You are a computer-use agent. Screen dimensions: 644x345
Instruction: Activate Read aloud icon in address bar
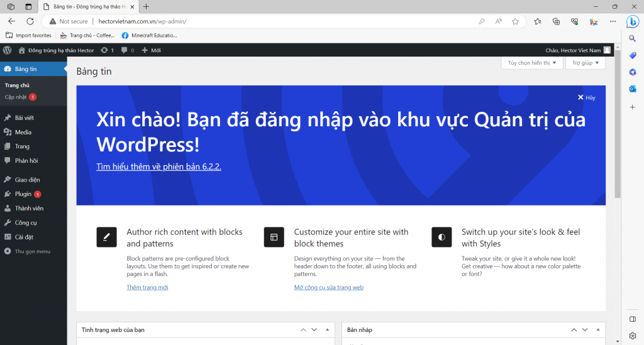click(x=498, y=21)
